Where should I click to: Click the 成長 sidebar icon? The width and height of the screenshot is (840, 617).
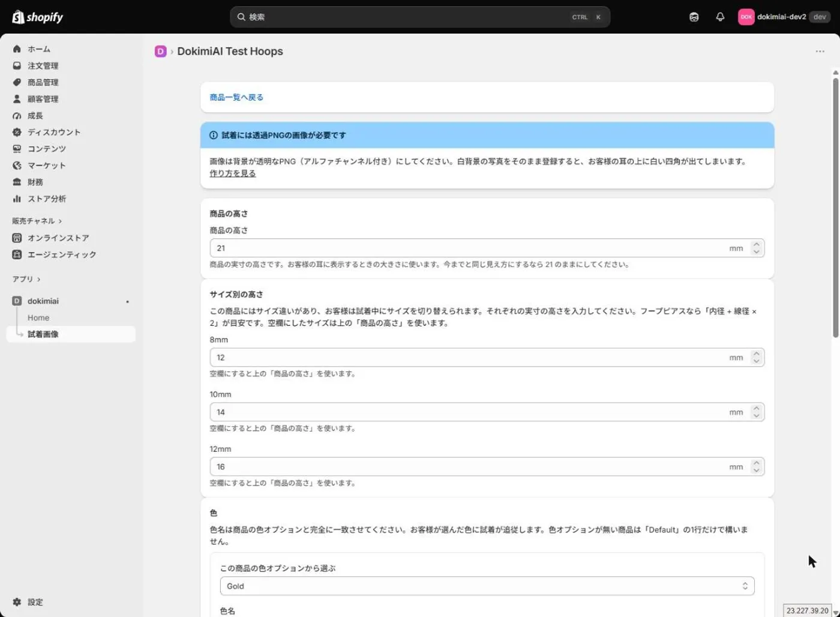click(17, 116)
